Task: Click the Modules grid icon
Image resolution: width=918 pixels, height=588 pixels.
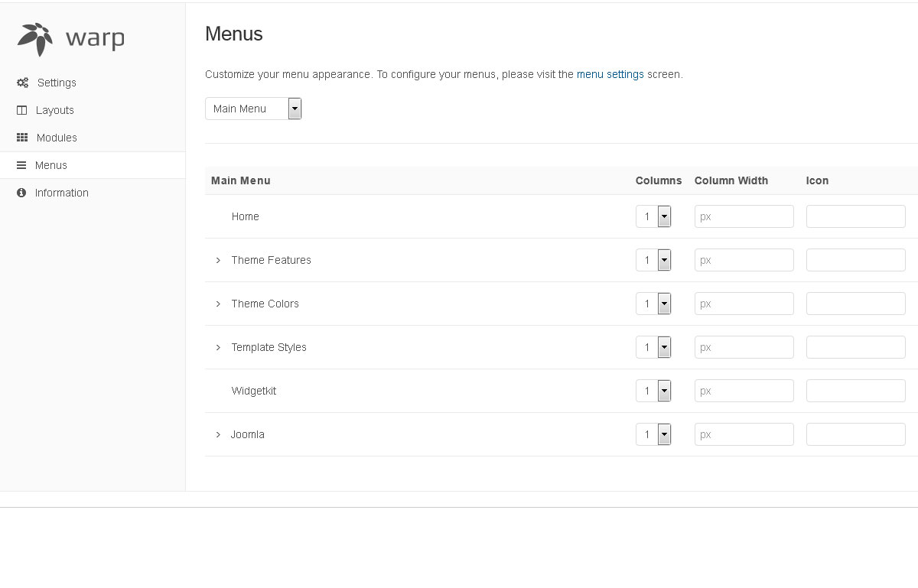Action: (22, 138)
